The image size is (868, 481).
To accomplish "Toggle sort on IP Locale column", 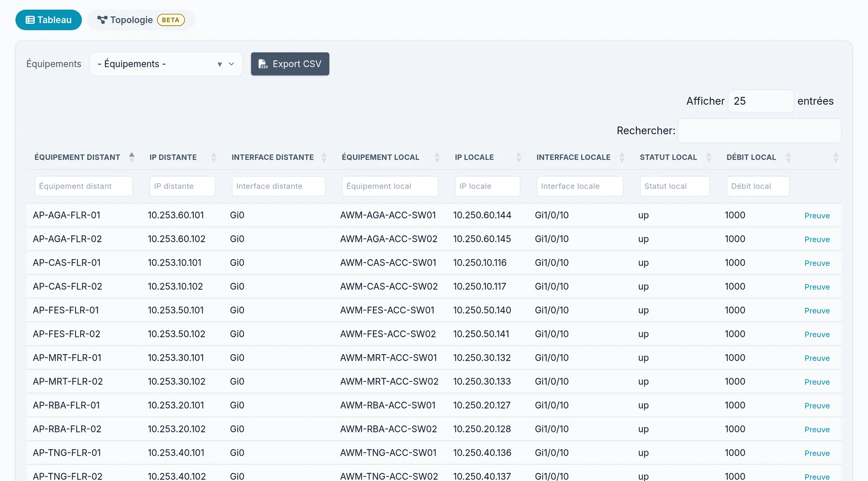I will pyautogui.click(x=519, y=157).
